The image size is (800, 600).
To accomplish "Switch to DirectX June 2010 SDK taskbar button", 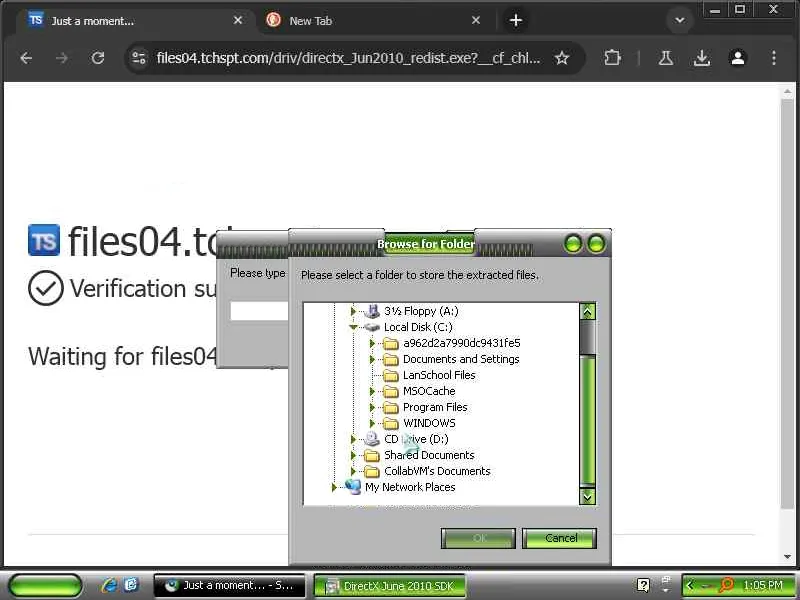I will tap(389, 586).
